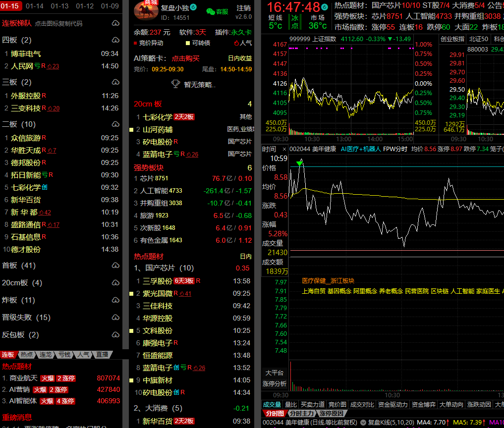Screen dimensions: 504x428
Task: Click the 涨停分析 button on chart
Action: 274,384
